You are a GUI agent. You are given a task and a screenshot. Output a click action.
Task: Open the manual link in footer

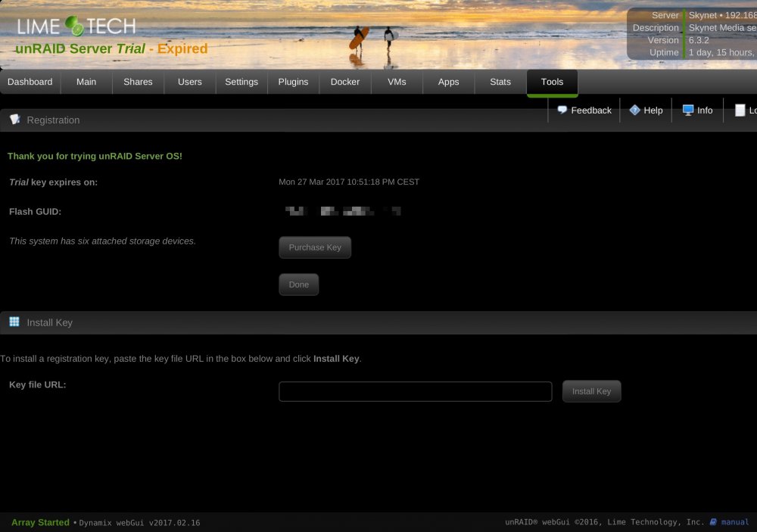(x=735, y=522)
